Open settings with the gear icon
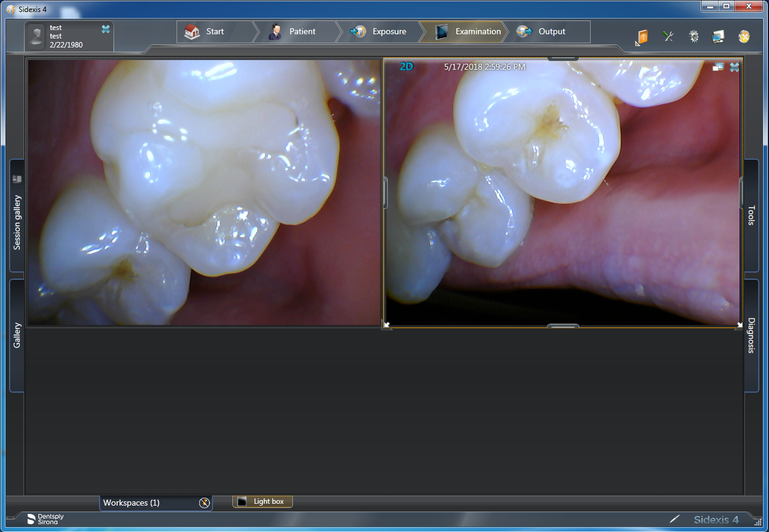 (694, 37)
